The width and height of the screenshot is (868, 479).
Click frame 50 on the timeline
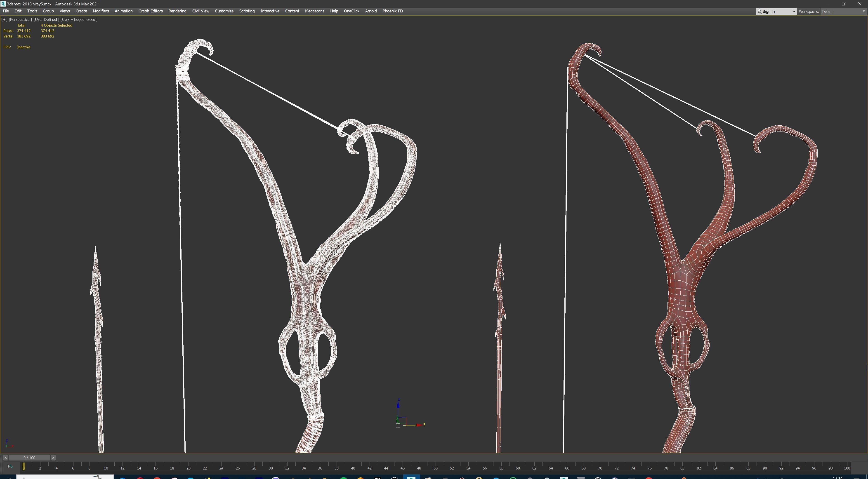(435, 467)
